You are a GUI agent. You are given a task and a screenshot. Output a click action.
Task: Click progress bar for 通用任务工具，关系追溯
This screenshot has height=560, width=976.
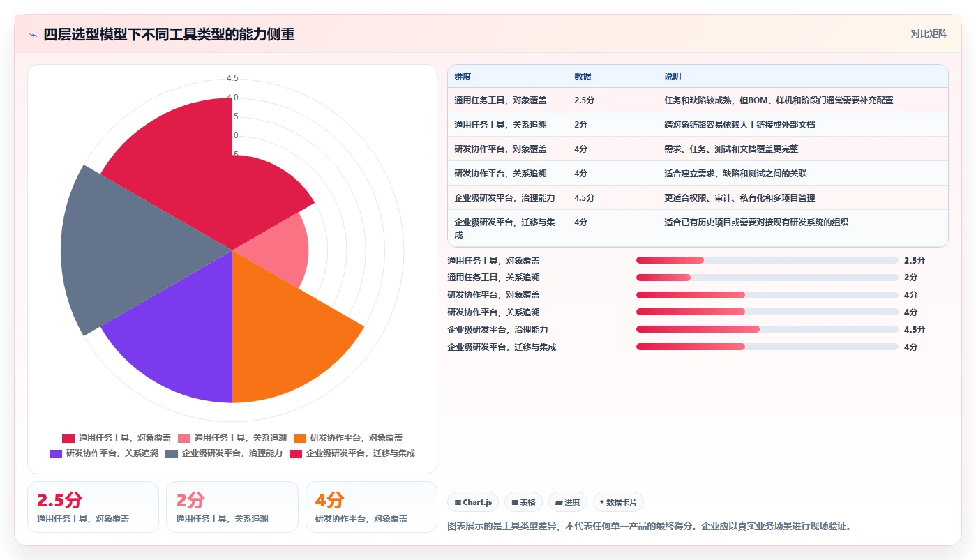[767, 278]
